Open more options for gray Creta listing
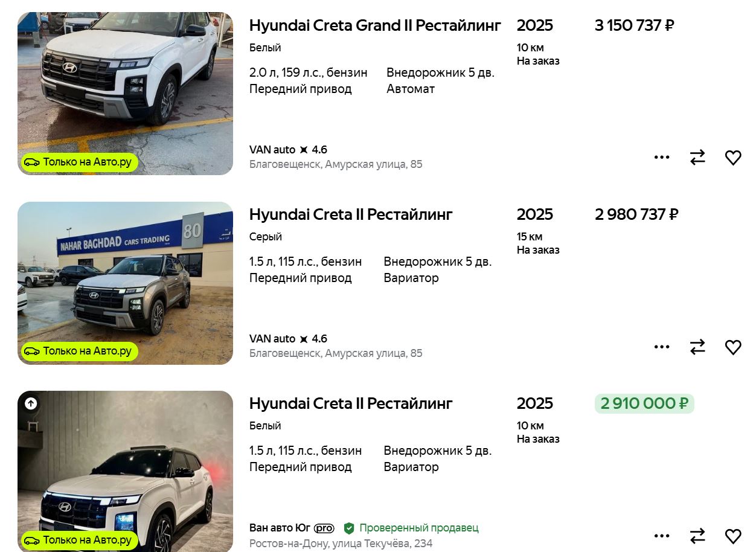The image size is (756, 552). click(x=662, y=347)
